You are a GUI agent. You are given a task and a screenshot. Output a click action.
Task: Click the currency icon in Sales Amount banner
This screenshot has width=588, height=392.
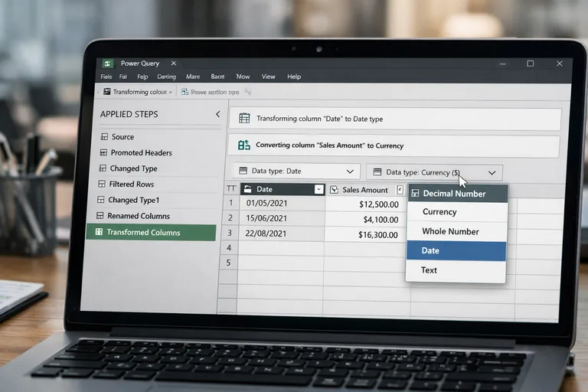(x=243, y=145)
